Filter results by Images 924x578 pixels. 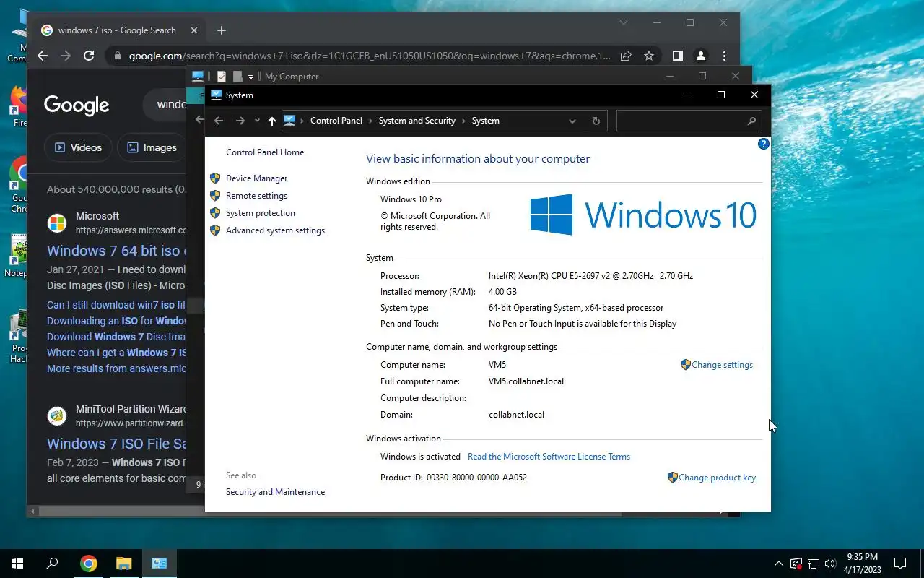click(x=151, y=147)
